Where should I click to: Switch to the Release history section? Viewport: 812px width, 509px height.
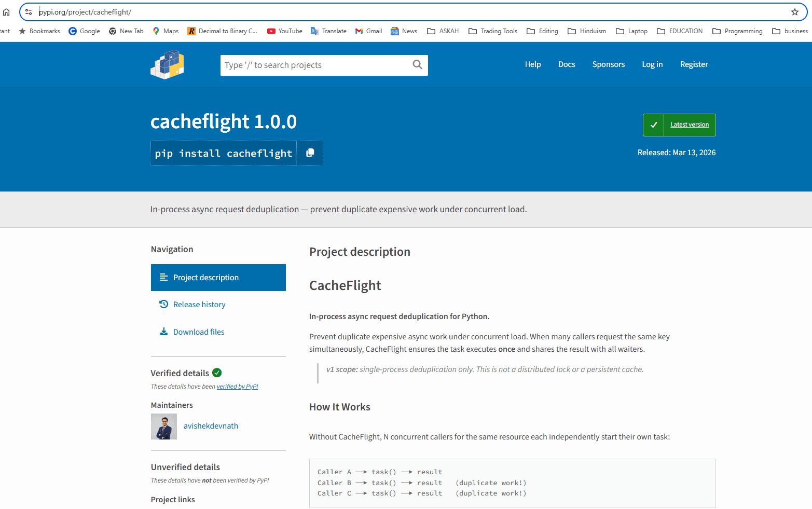199,304
